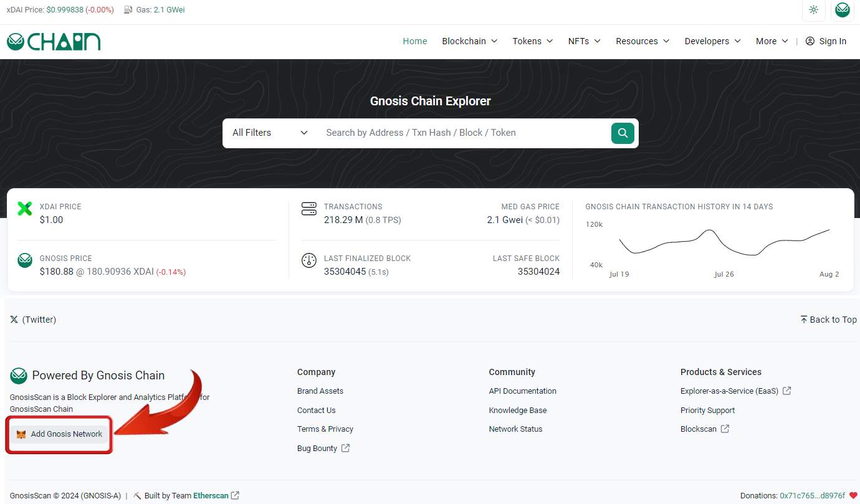Click the Add Gnosis Network button
Screen dimensions: 860x504
tap(59, 434)
